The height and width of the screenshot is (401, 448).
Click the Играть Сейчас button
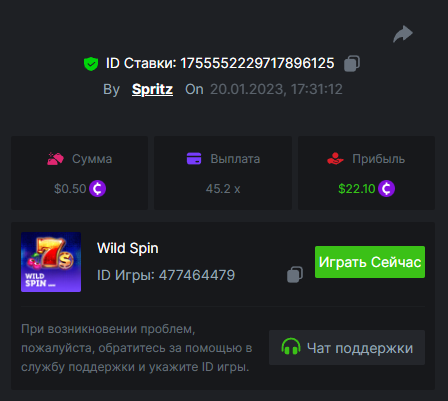[370, 262]
